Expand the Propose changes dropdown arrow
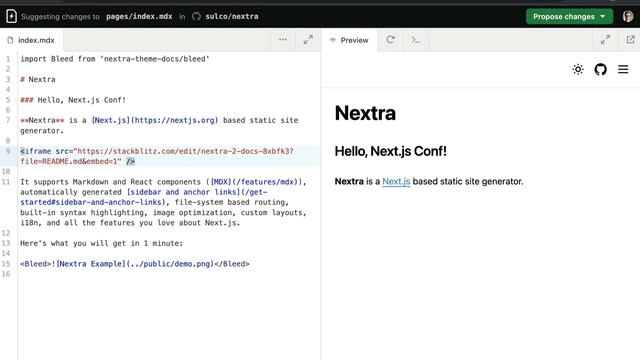Screen dimensions: 640x360 [x=603, y=16]
